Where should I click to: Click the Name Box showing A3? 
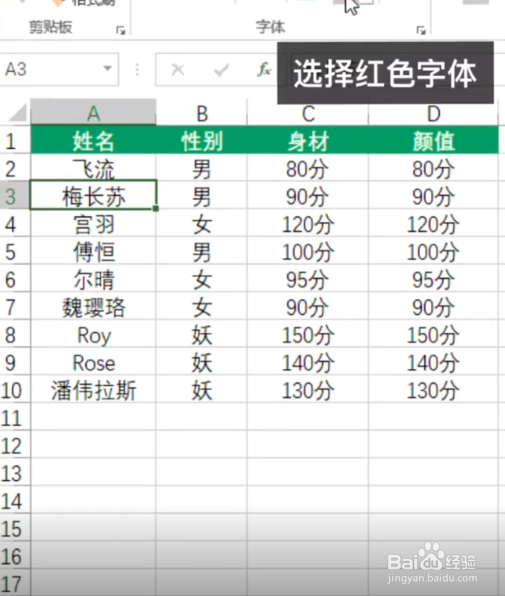pos(59,69)
